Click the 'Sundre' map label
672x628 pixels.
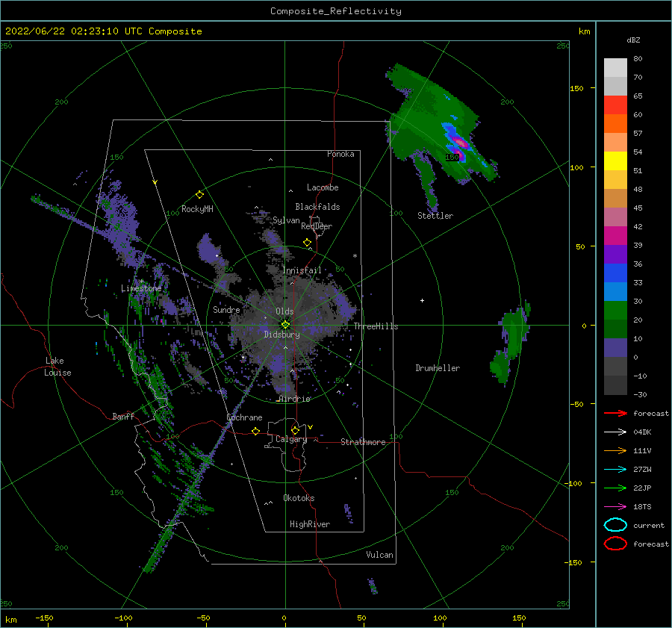point(226,309)
